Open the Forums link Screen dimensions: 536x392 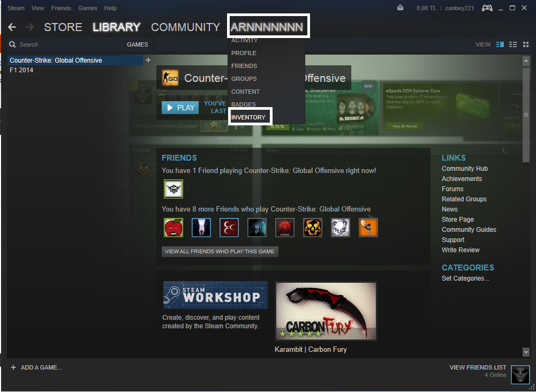pos(452,189)
